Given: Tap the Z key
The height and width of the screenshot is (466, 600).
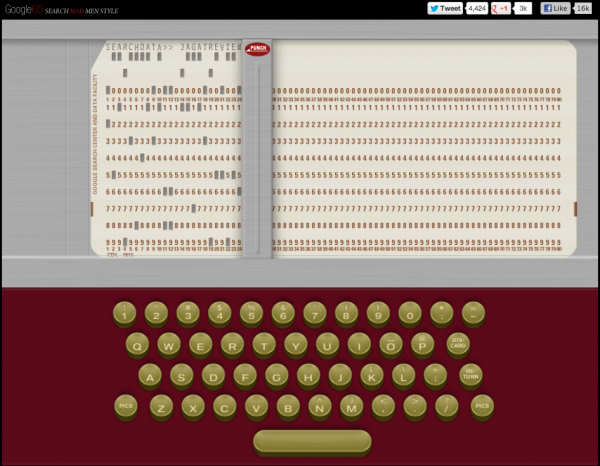Looking at the screenshot, I should pyautogui.click(x=161, y=407).
